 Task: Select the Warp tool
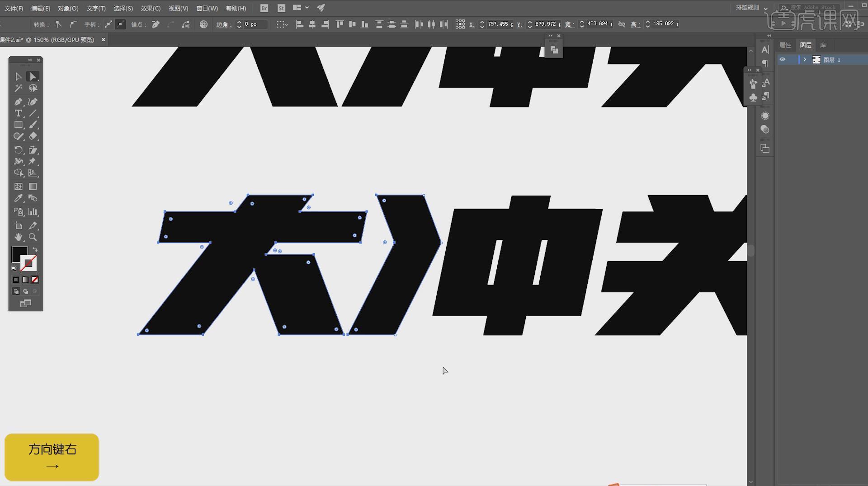(19, 161)
